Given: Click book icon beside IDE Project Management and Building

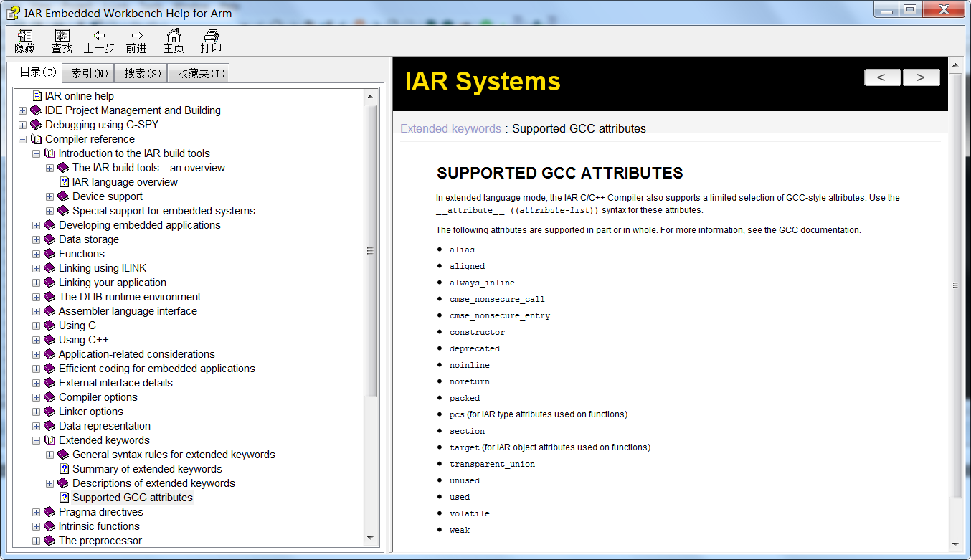Looking at the screenshot, I should coord(36,110).
